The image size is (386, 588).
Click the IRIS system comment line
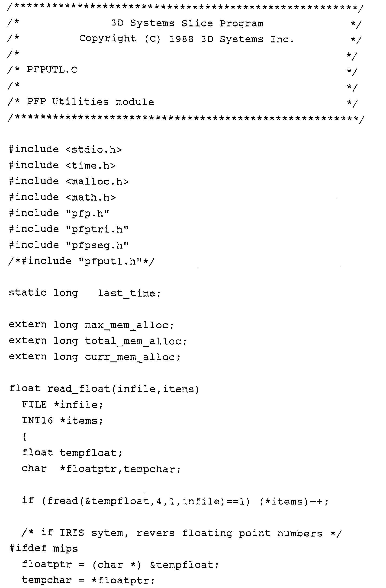tap(181, 533)
